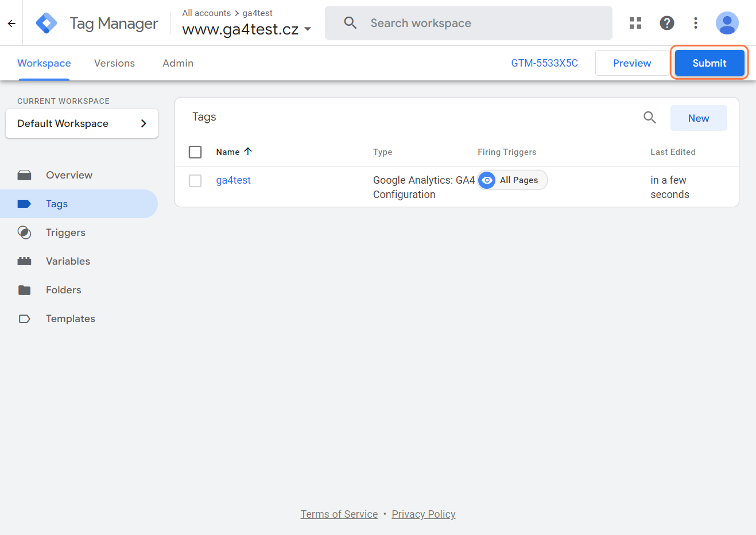Click the Preview button
This screenshot has height=535, width=756.
coord(632,63)
